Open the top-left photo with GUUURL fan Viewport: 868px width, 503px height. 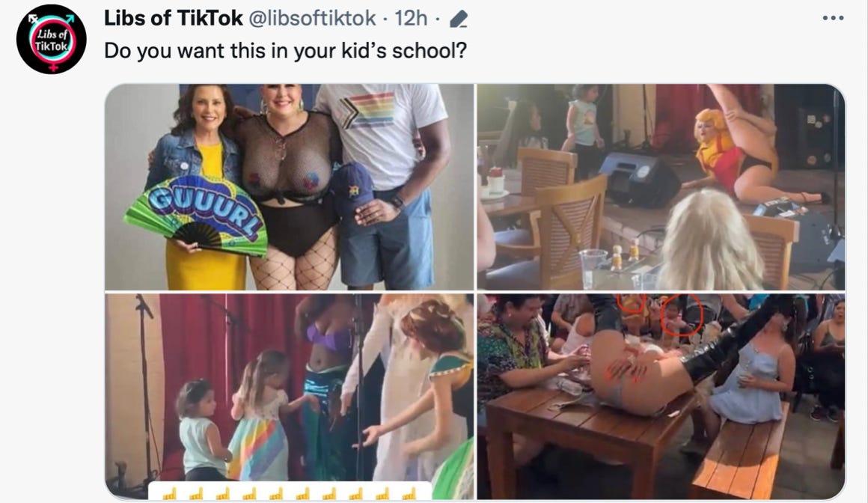tap(289, 187)
